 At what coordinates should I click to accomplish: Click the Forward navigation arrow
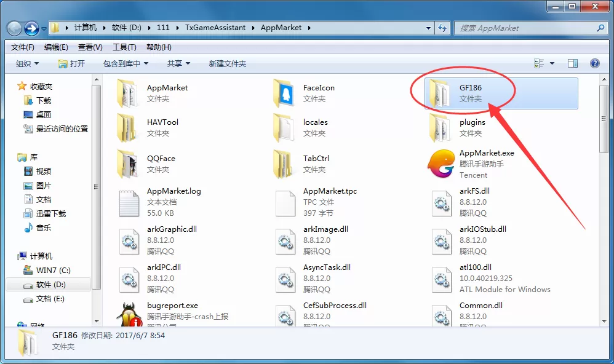tap(31, 28)
